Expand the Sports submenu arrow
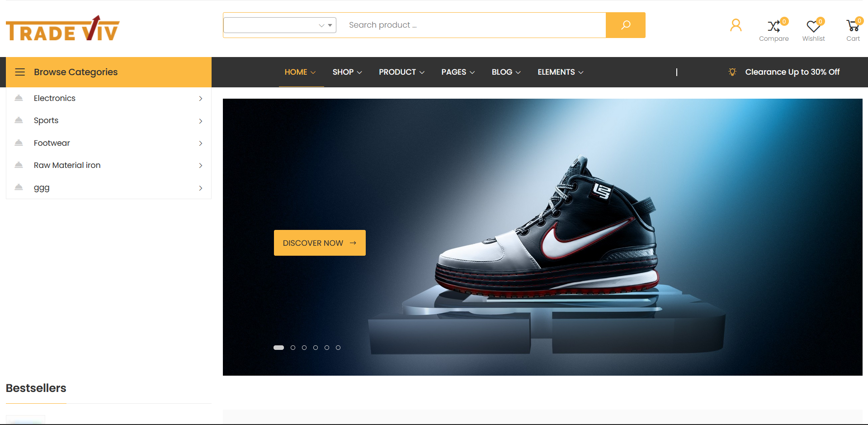 201,121
